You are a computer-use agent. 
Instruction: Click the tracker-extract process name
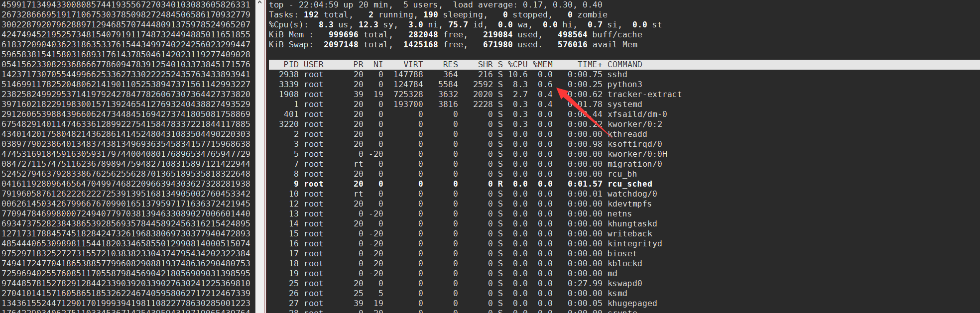pyautogui.click(x=644, y=95)
